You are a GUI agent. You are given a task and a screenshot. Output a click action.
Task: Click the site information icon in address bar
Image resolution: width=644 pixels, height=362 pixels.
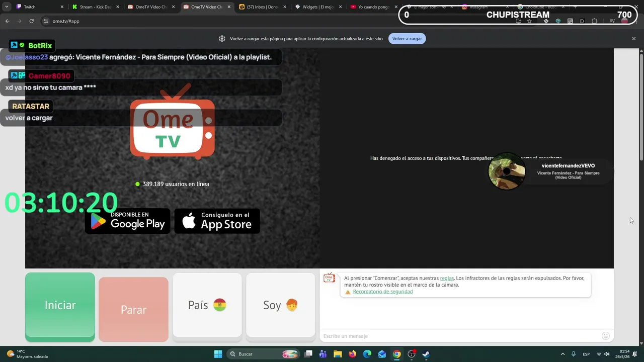tap(46, 21)
